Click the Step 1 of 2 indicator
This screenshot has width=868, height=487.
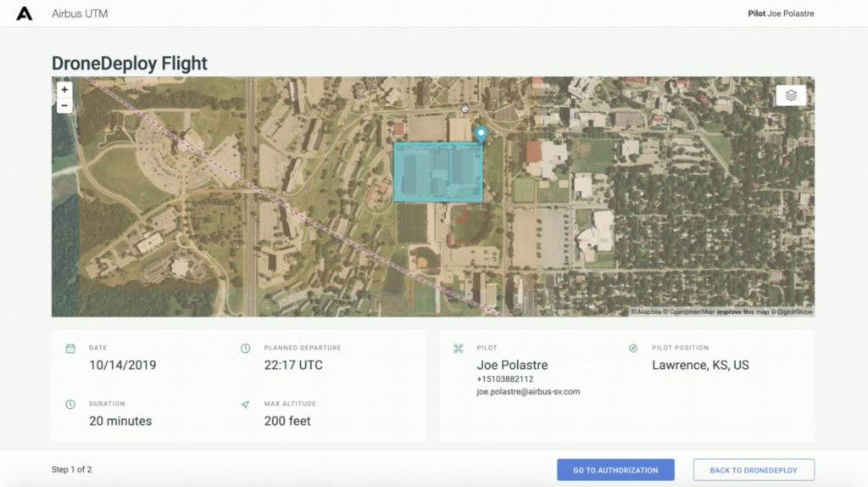tap(71, 469)
